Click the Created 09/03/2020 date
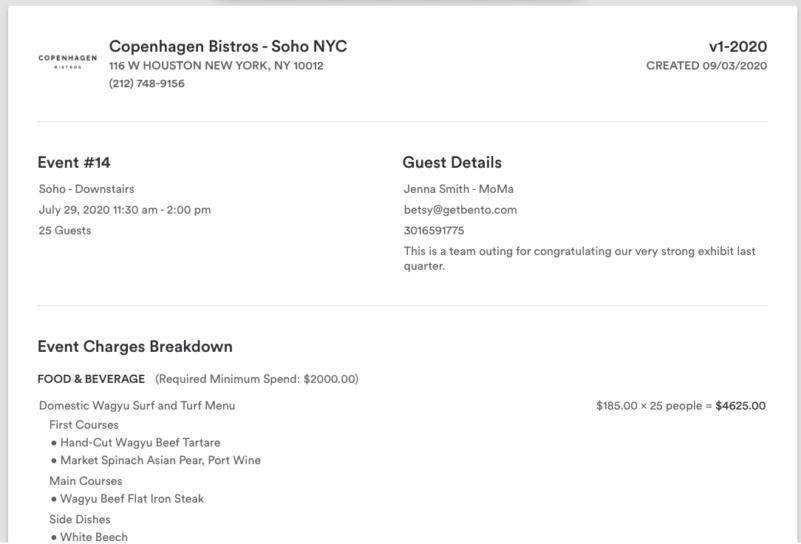 pos(706,65)
